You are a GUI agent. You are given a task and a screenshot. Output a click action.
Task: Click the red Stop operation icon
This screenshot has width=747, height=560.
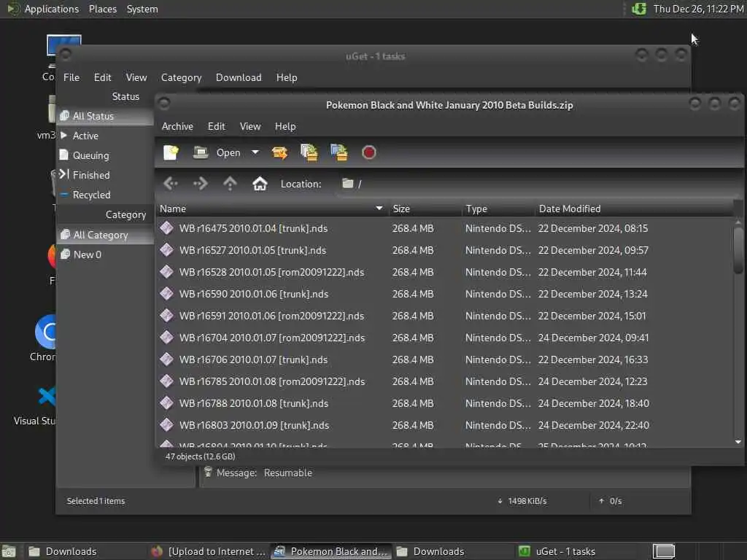(x=368, y=152)
